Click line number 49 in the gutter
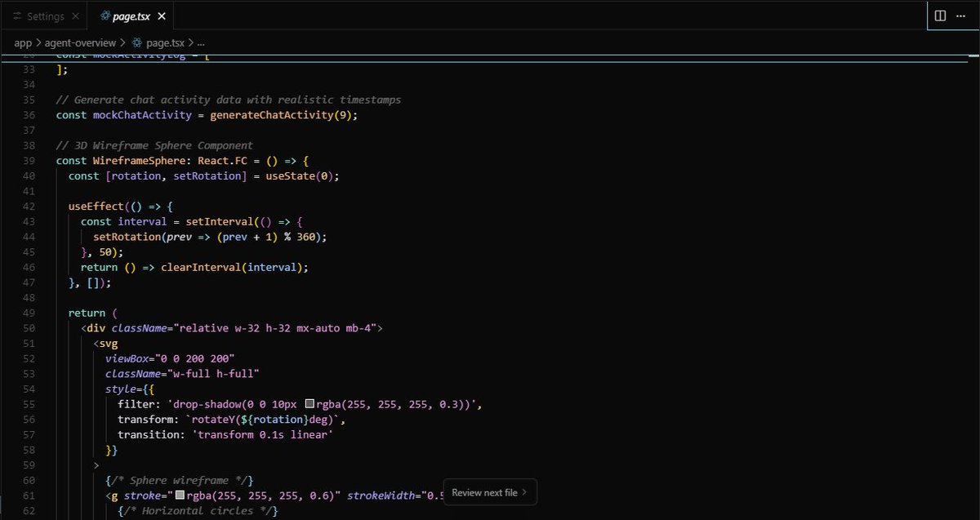980x520 pixels. tap(29, 313)
